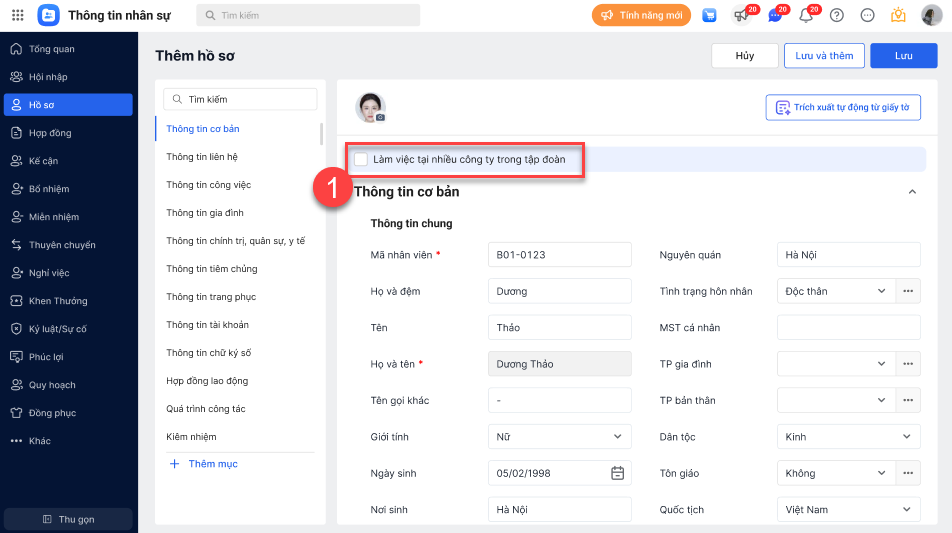The height and width of the screenshot is (533, 952).
Task: Select Thông tin tiêm chủng section
Action: point(212,268)
